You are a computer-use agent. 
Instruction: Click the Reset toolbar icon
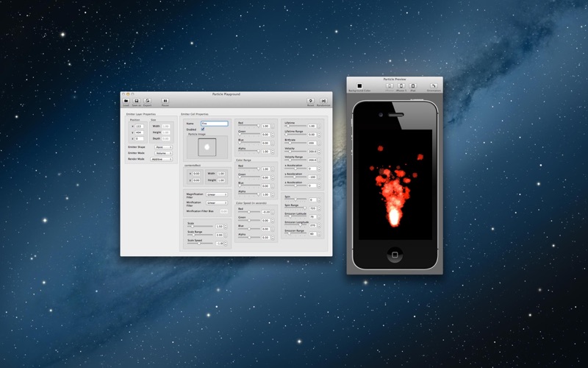coord(310,101)
